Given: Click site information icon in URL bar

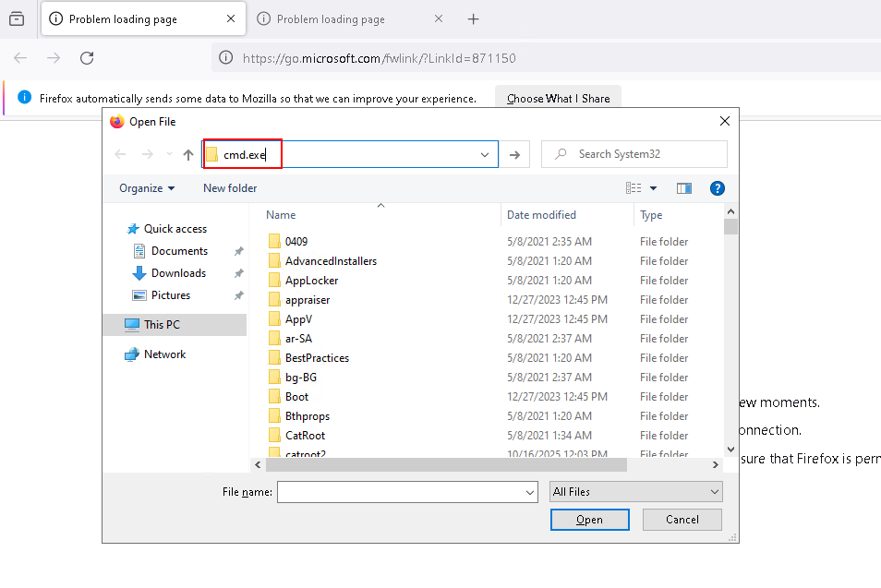Looking at the screenshot, I should (226, 58).
